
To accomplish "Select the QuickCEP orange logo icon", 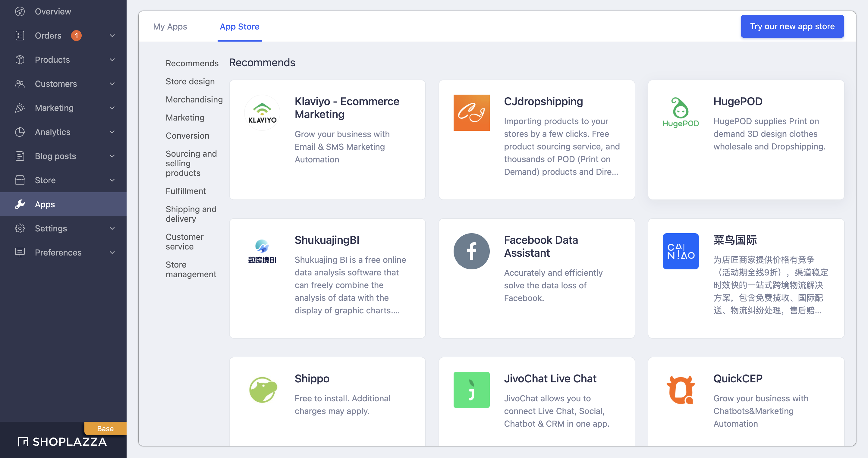I will (680, 390).
